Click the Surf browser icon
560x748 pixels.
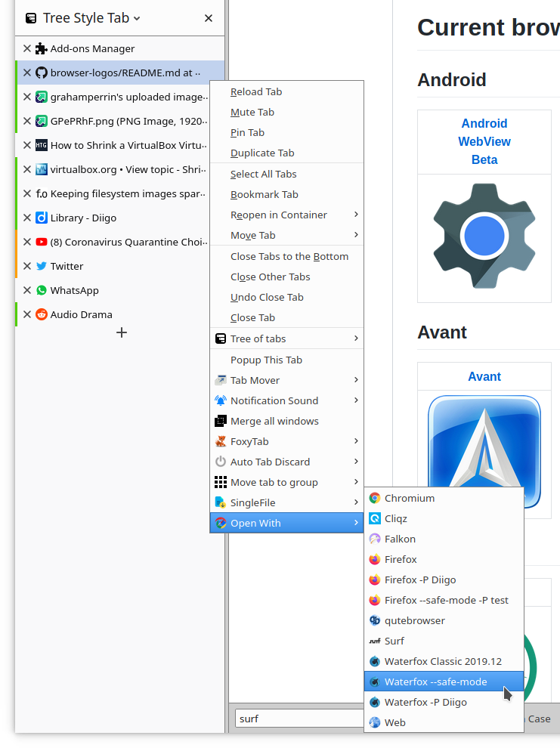pyautogui.click(x=375, y=641)
